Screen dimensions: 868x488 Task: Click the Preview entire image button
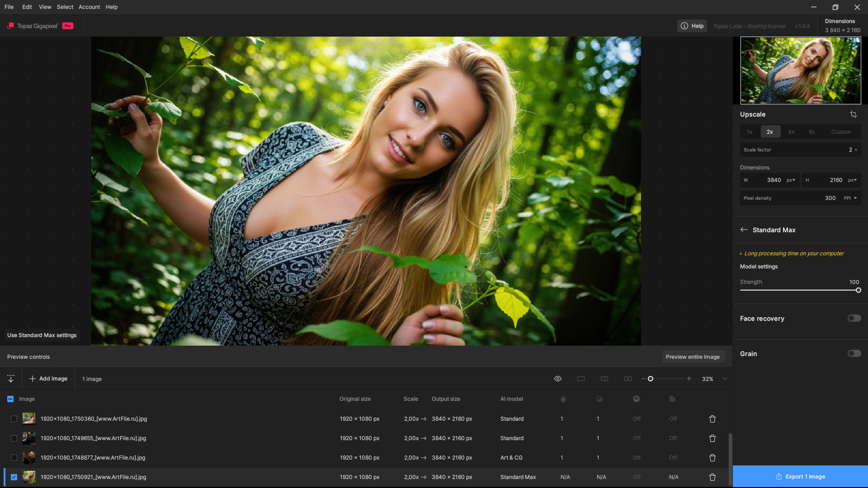[x=693, y=357]
